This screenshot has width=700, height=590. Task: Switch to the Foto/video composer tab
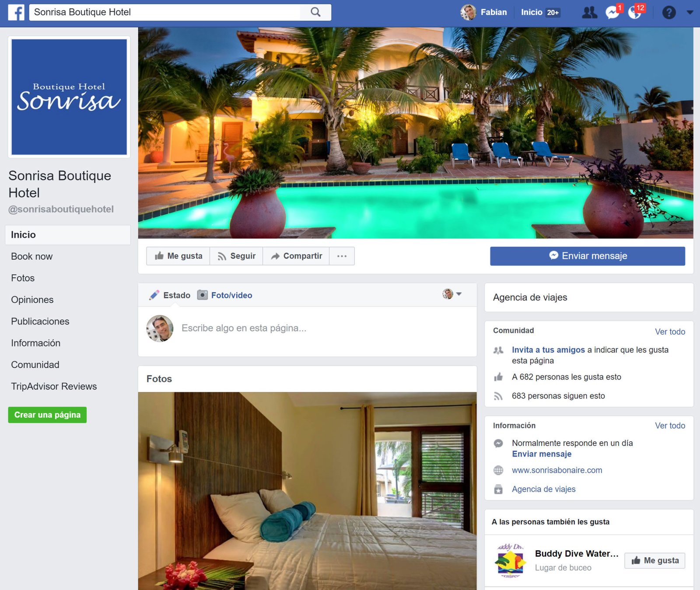coord(224,295)
